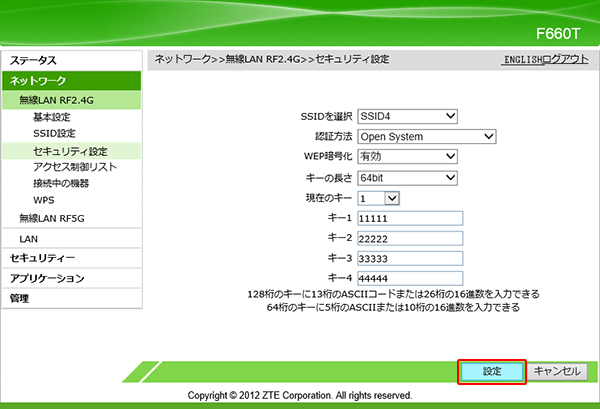Switch language via ENGLISH link

(523, 60)
